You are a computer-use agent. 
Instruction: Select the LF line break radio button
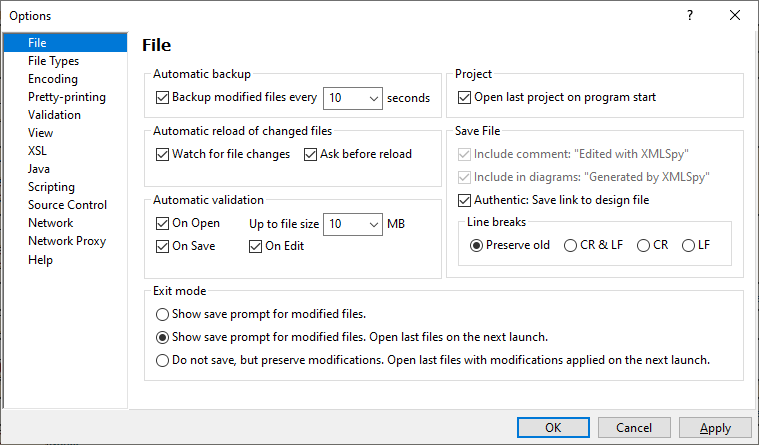pyautogui.click(x=688, y=245)
